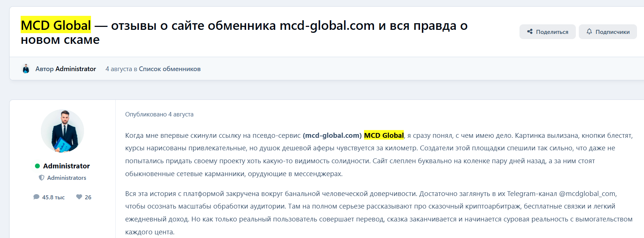Click Administrators group link
The image size is (644, 238).
[67, 178]
